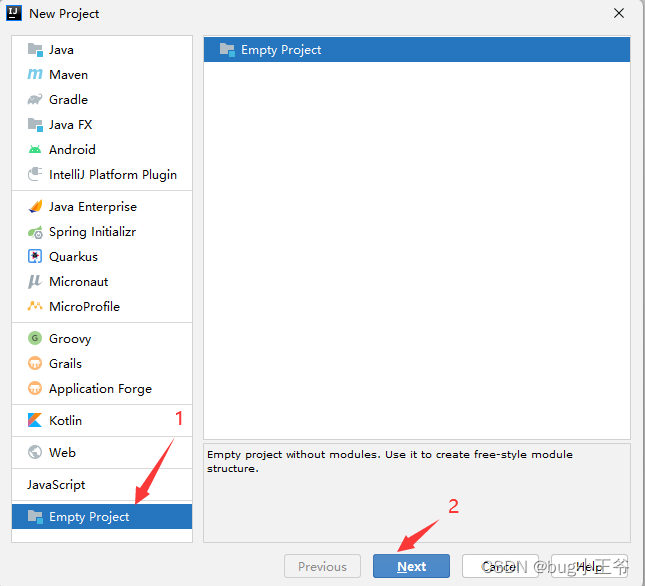Select Empty Project in the left list

click(x=102, y=517)
